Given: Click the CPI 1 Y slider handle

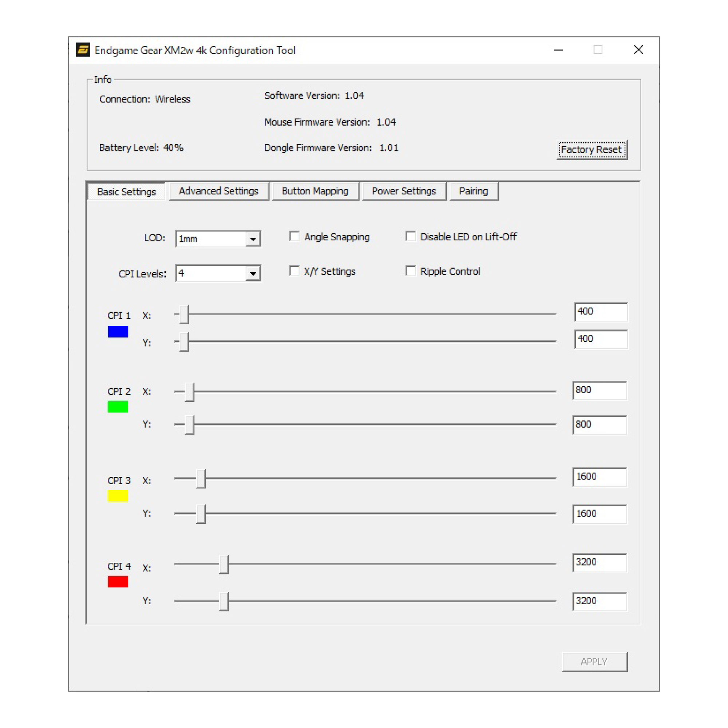Looking at the screenshot, I should pos(184,342).
